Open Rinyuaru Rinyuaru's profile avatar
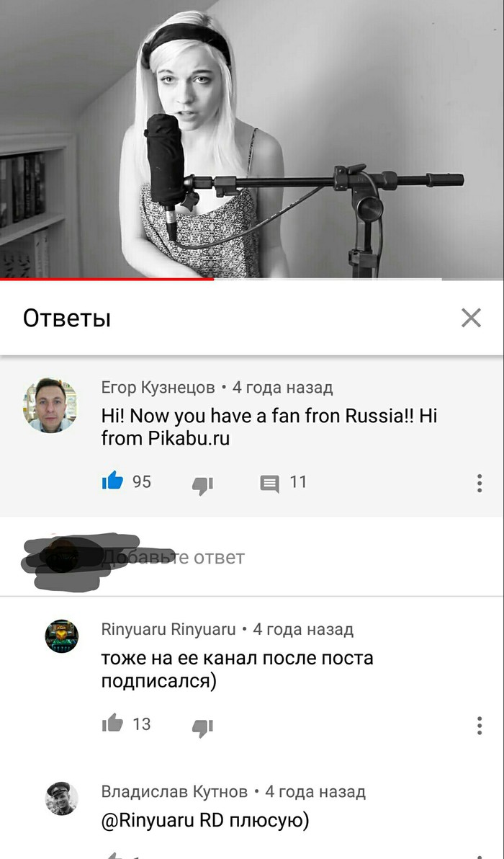 pyautogui.click(x=61, y=636)
